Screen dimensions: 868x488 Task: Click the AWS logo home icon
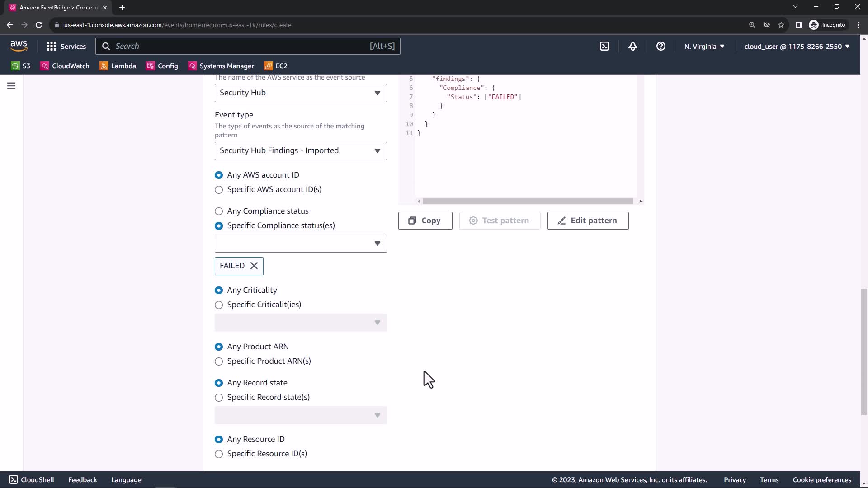point(19,46)
